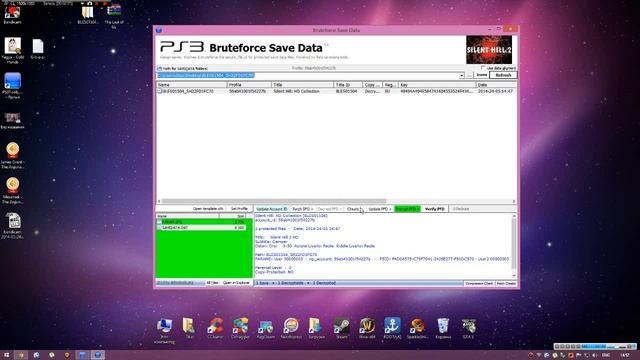Click the Windows Start button
This screenshot has width=640, height=360.
7,355
